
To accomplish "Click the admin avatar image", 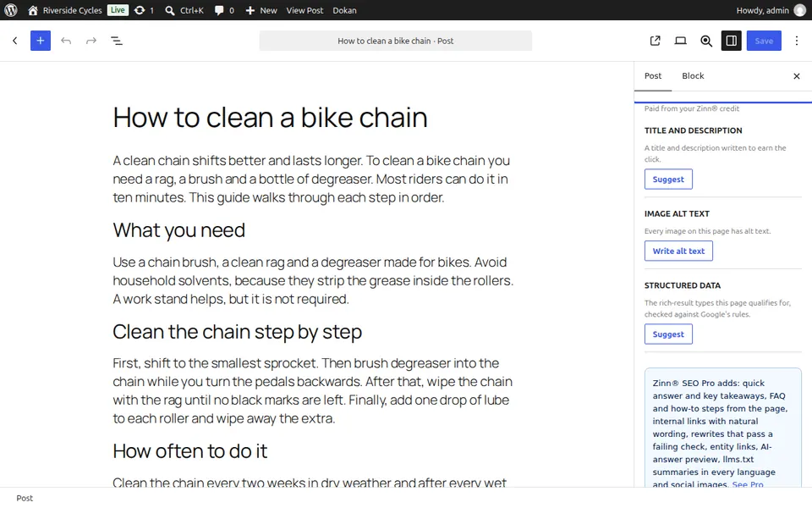I will [x=800, y=10].
